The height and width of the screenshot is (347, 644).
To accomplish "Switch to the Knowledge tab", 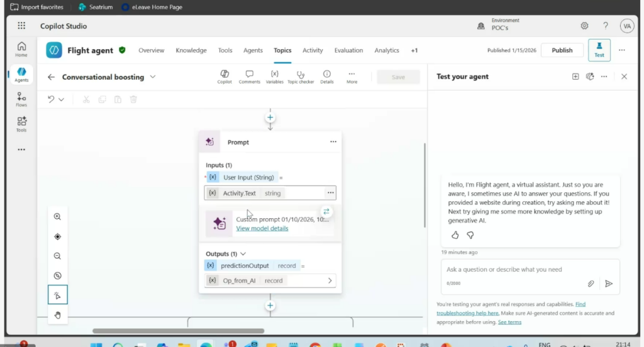I will click(191, 50).
